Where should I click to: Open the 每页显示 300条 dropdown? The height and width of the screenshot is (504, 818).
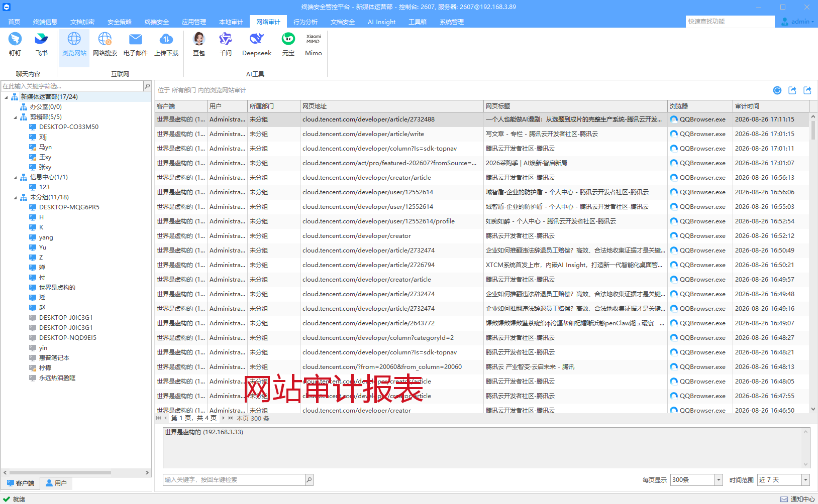click(719, 480)
